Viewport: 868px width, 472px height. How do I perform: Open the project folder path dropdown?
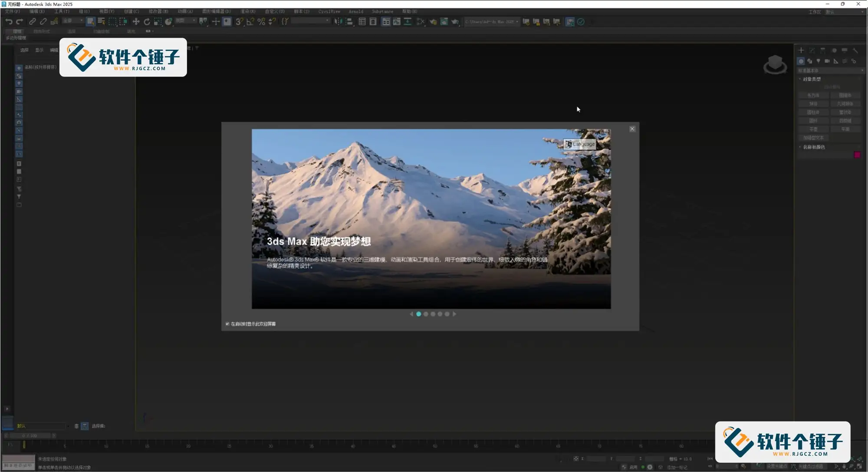click(492, 22)
